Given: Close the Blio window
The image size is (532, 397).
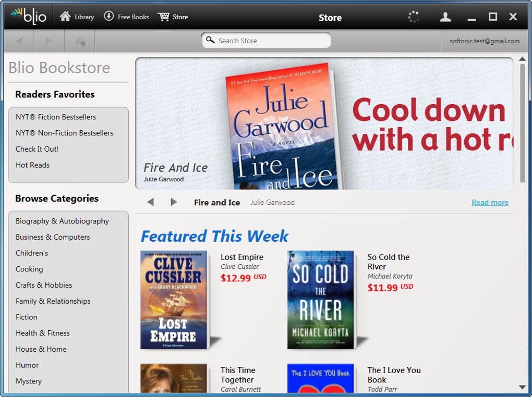Looking at the screenshot, I should pyautogui.click(x=513, y=17).
